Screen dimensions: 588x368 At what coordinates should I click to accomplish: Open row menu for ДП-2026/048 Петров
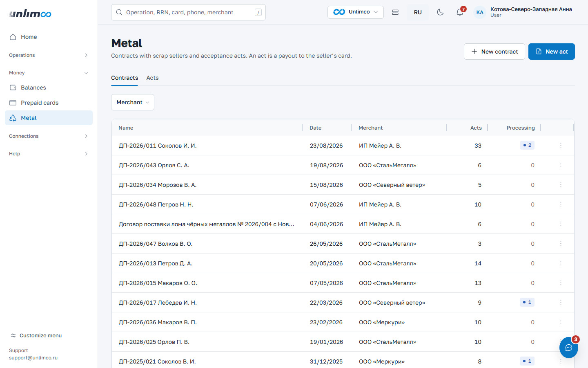click(561, 204)
